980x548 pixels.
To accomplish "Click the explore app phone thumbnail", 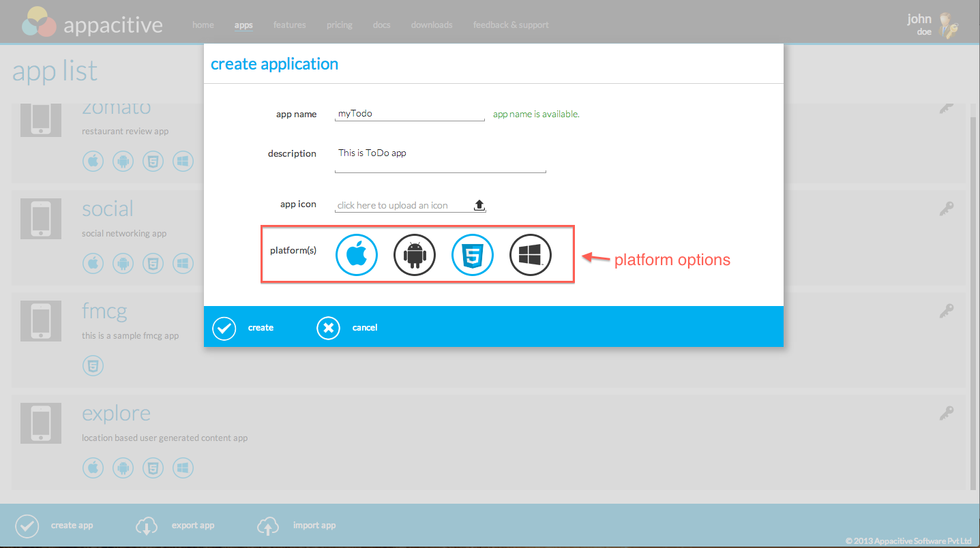I will (x=41, y=423).
